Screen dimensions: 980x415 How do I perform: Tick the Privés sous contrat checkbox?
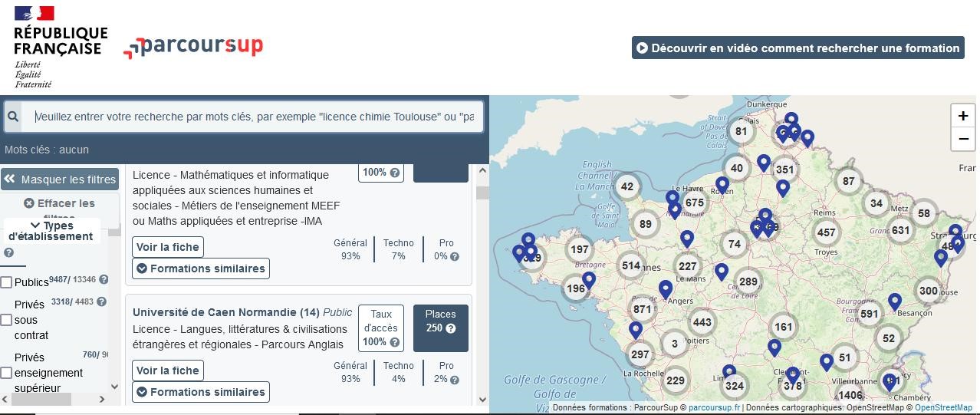pos(6,319)
